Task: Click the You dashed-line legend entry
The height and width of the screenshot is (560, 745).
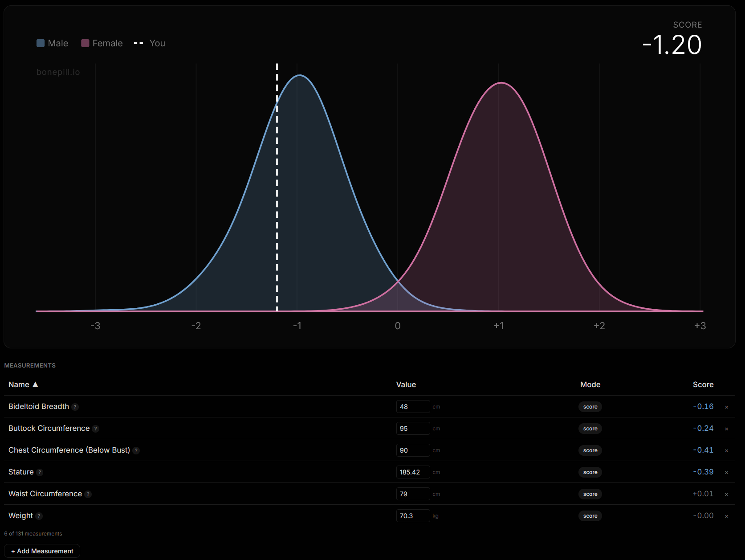Action: click(150, 43)
